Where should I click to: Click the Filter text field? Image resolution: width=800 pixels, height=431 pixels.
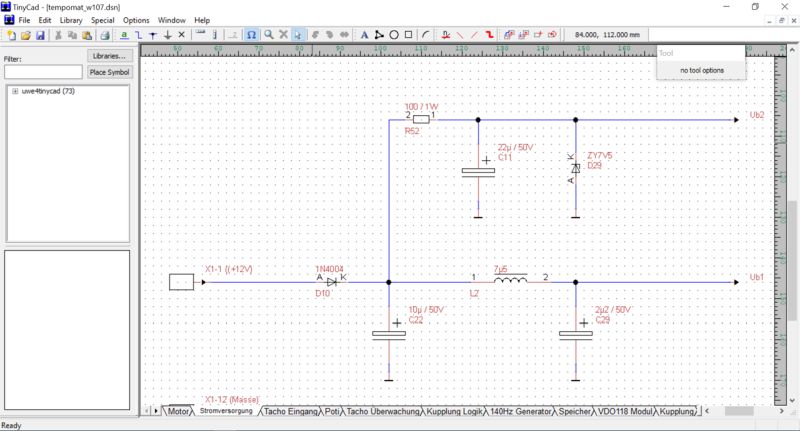click(43, 72)
